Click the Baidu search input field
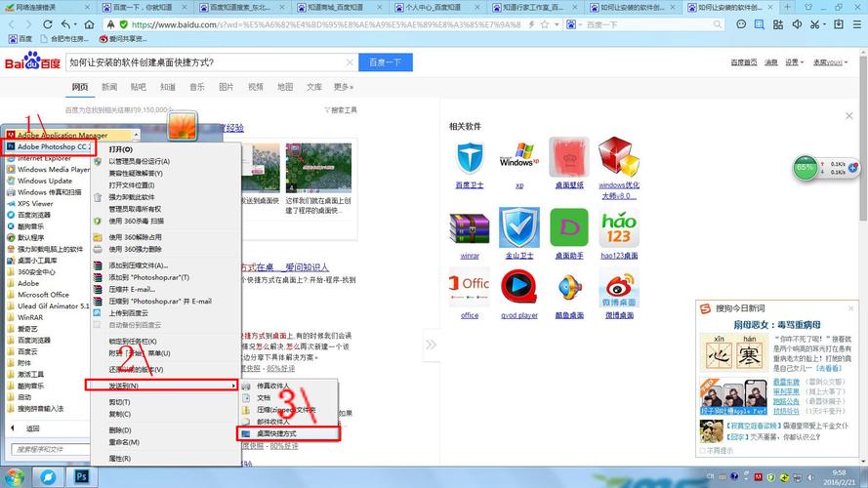The height and width of the screenshot is (488, 868). pos(206,62)
